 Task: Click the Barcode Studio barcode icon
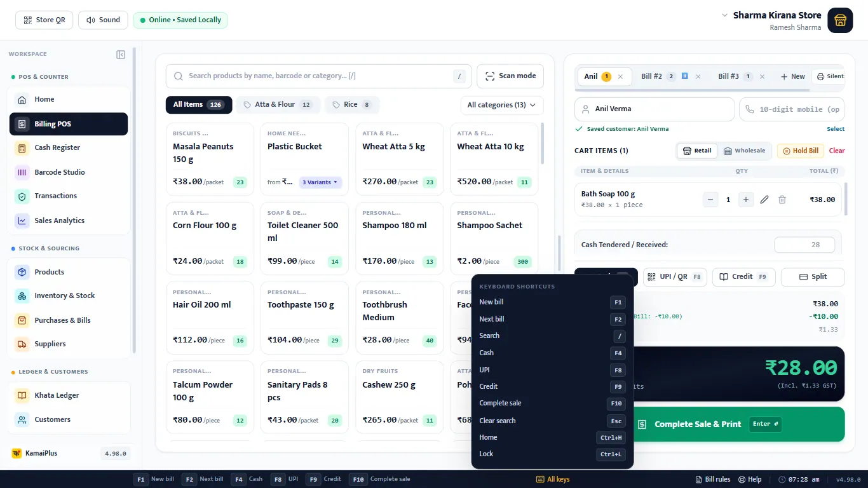pyautogui.click(x=22, y=172)
